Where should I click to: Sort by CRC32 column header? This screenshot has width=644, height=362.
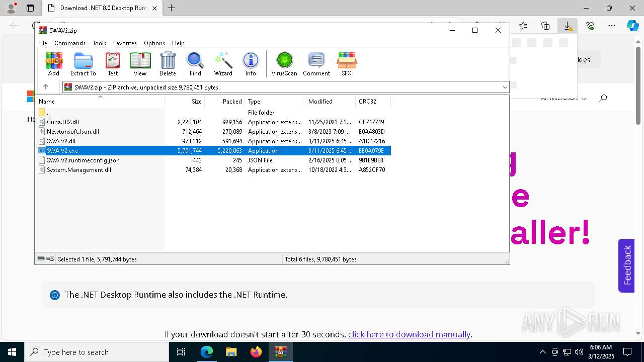tap(373, 101)
